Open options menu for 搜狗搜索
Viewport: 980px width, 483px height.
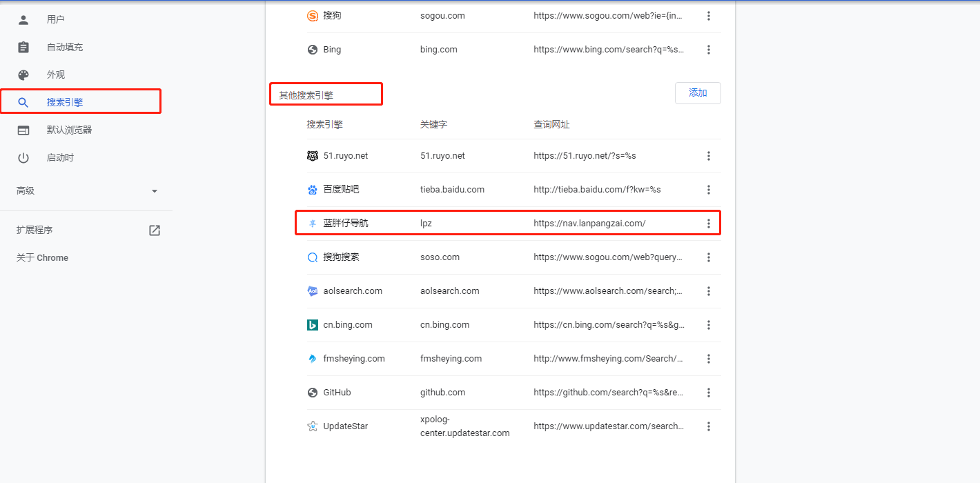click(709, 257)
